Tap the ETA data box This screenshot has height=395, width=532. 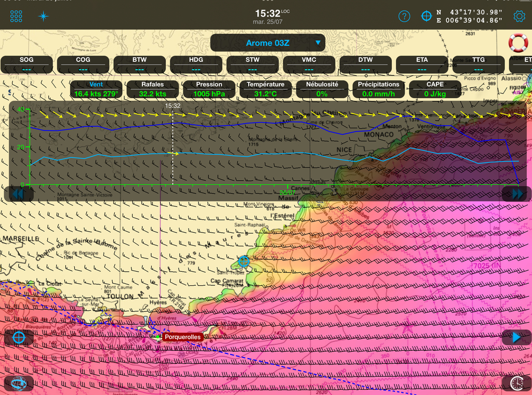coord(422,64)
